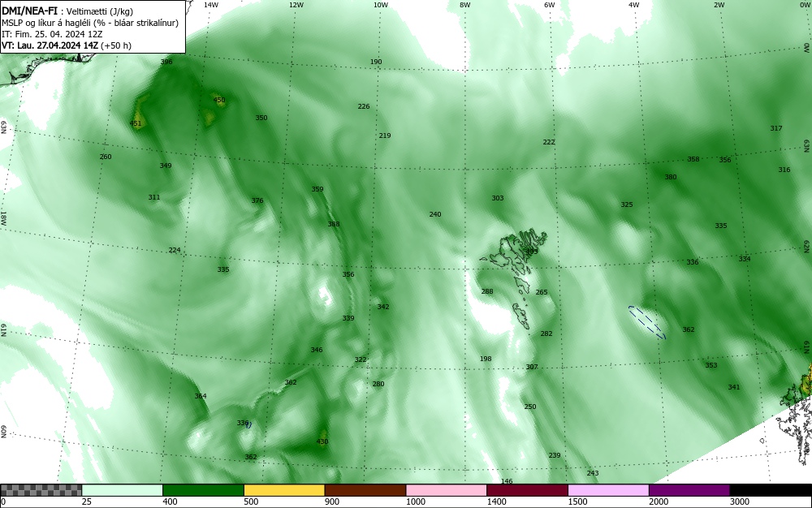The width and height of the screenshot is (812, 508).
Task: Click the '14W' longitude label
Action: point(211,5)
